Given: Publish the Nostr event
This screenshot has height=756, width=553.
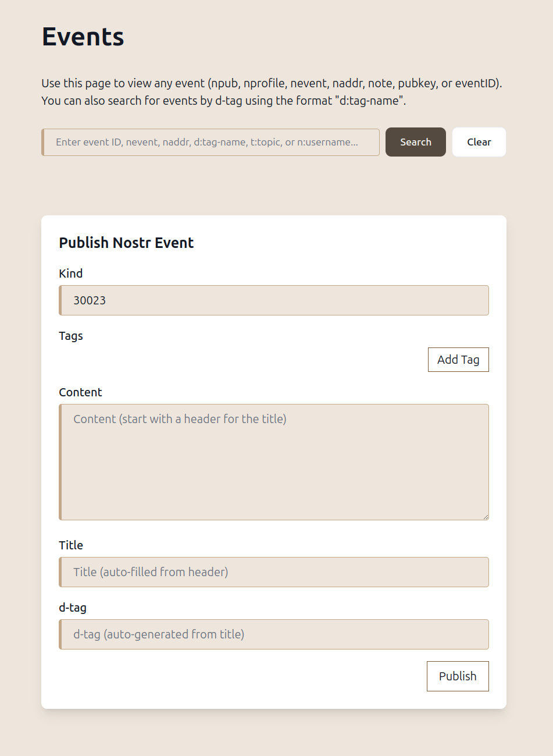Looking at the screenshot, I should coord(458,676).
